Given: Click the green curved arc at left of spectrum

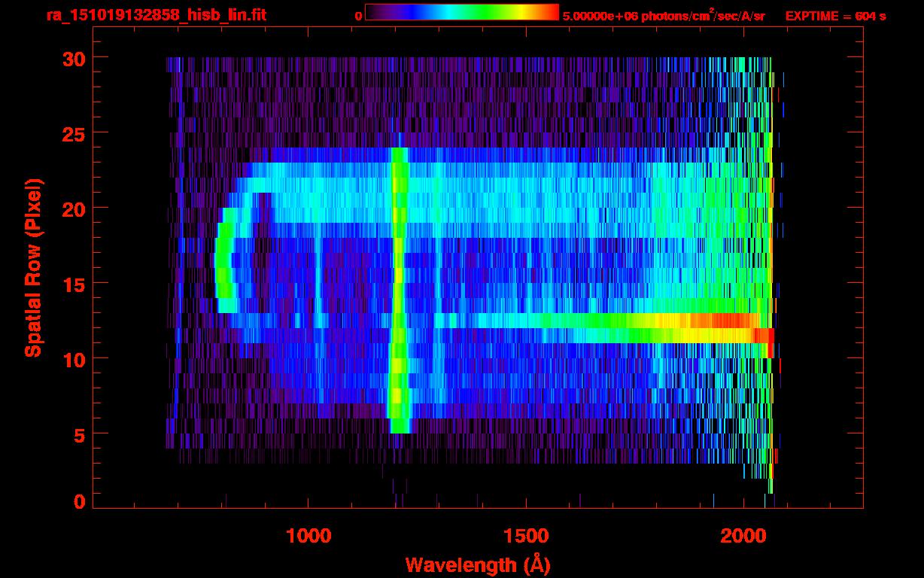Looking at the screenshot, I should tap(221, 267).
